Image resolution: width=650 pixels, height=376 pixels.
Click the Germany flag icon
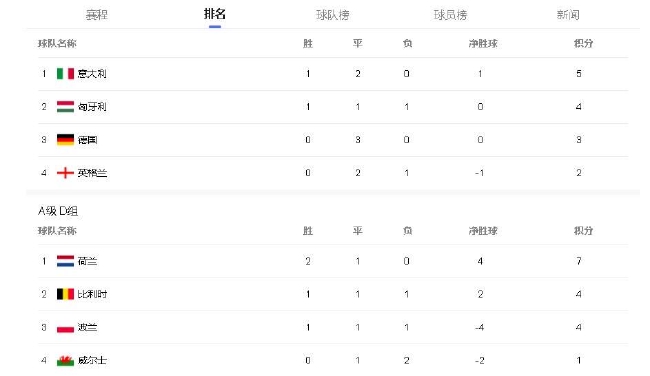point(65,140)
